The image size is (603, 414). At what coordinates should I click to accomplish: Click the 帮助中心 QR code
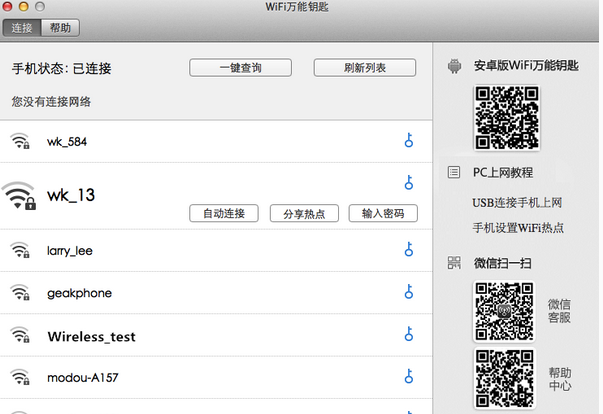point(504,378)
